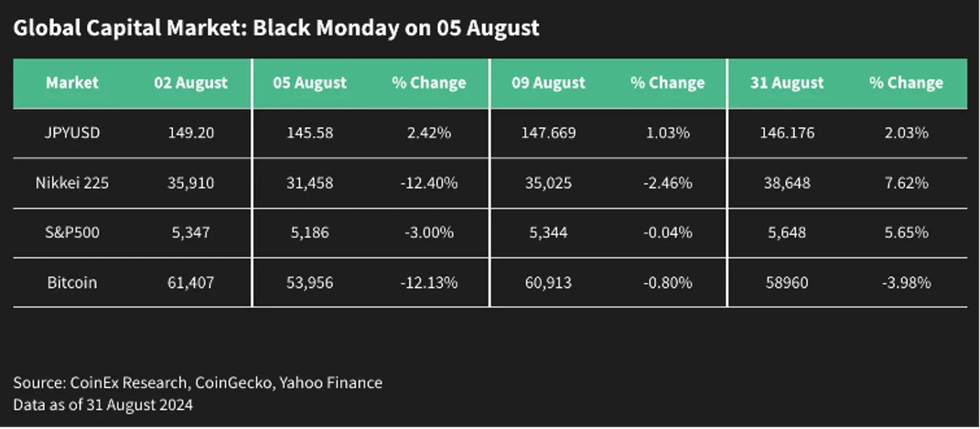Click the 05 August column header
This screenshot has height=429, width=980.
coord(309,83)
